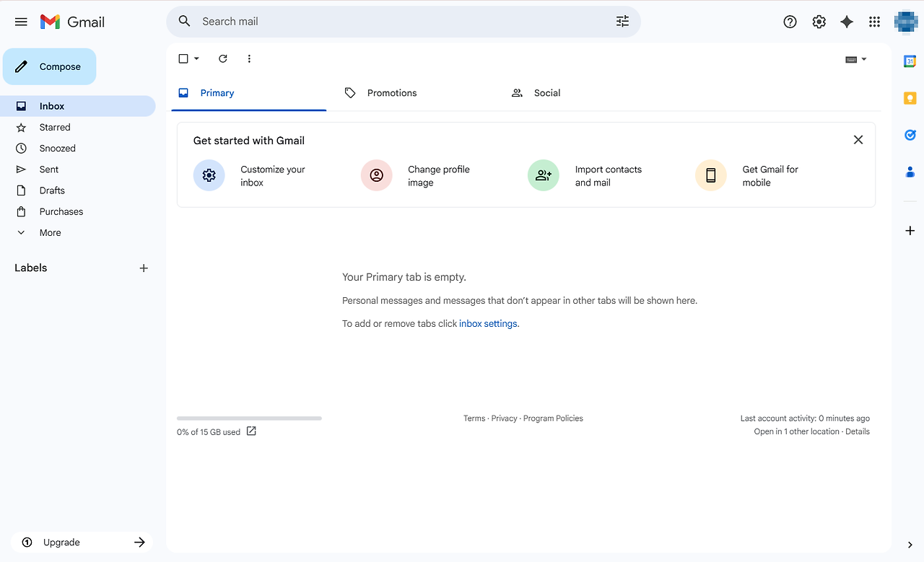Create a new label plus icon
Viewport: 924px width, 562px height.
coord(144,268)
